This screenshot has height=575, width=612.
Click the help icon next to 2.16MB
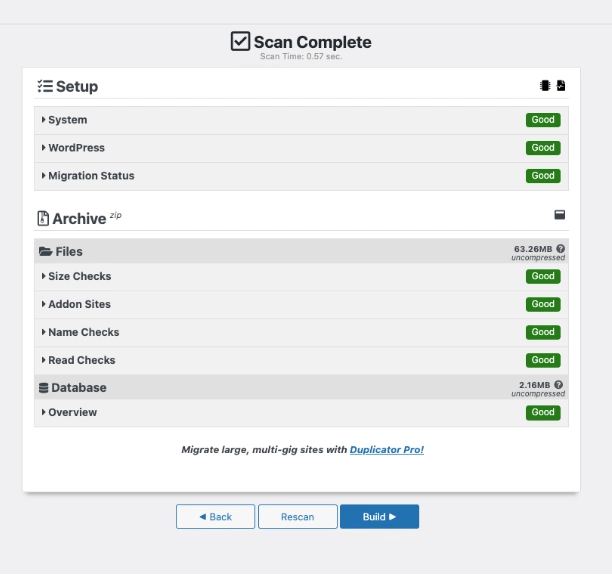click(x=558, y=384)
